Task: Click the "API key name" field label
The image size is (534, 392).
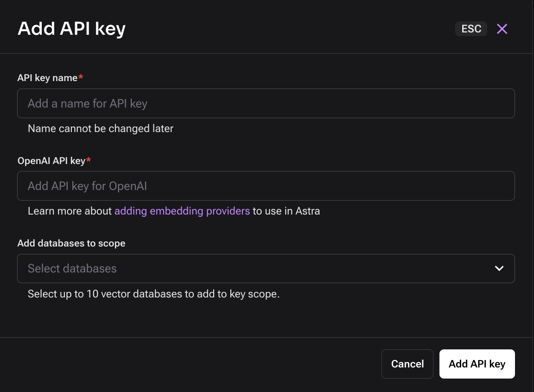Action: 47,78
